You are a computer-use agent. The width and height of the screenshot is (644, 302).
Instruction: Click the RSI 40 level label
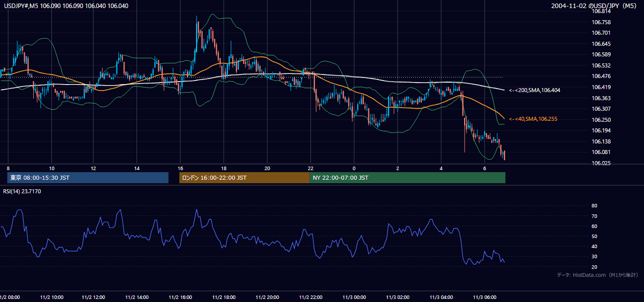[x=594, y=246]
